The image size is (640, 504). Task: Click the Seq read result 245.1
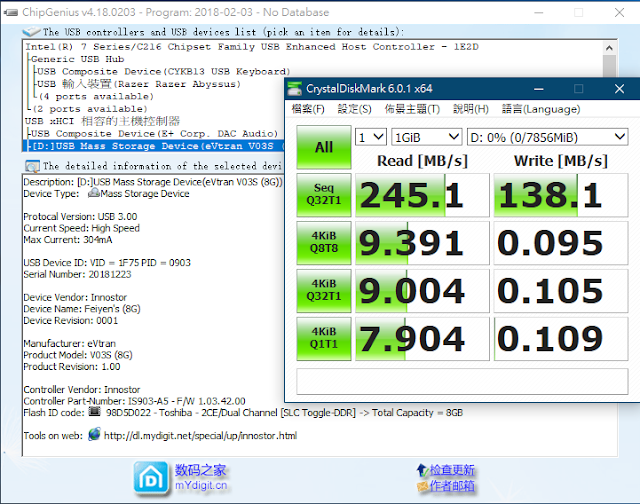(x=422, y=195)
